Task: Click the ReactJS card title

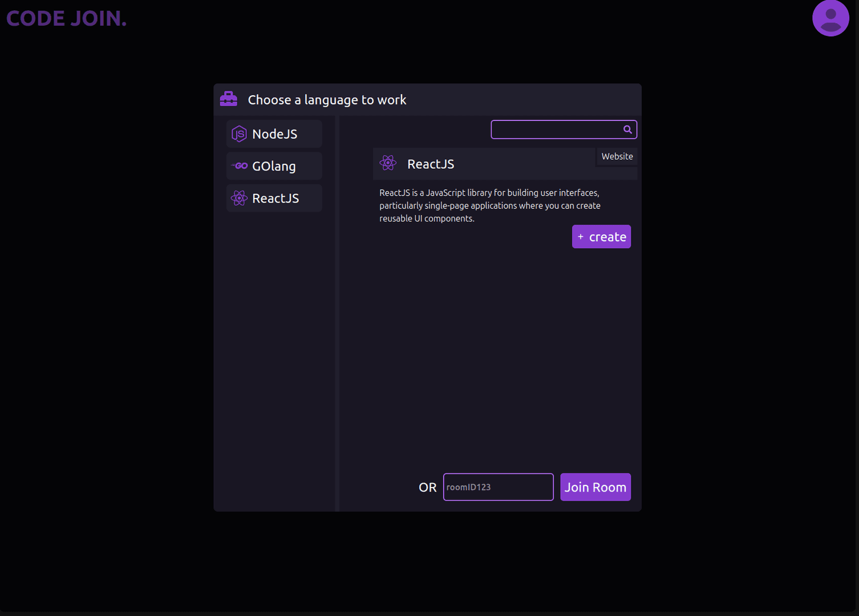Action: pyautogui.click(x=431, y=164)
